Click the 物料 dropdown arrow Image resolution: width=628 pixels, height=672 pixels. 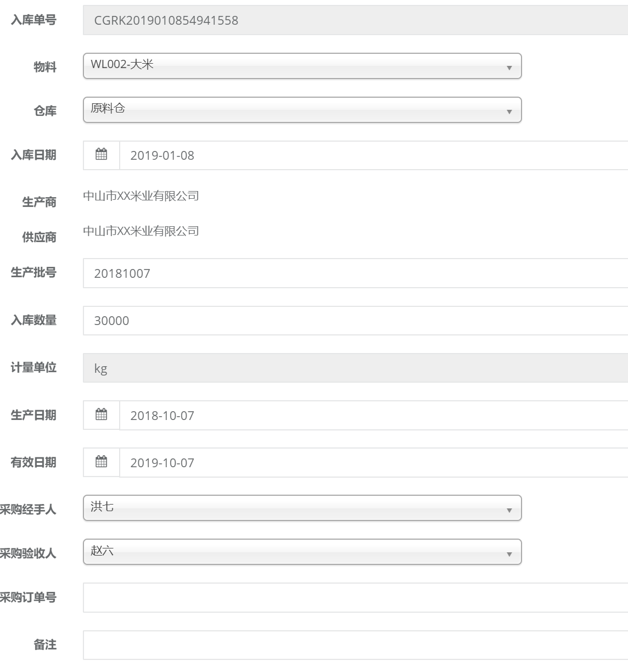click(x=509, y=68)
